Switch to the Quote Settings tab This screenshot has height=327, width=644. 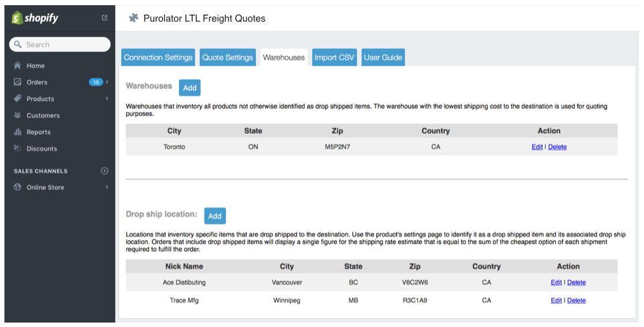(228, 58)
